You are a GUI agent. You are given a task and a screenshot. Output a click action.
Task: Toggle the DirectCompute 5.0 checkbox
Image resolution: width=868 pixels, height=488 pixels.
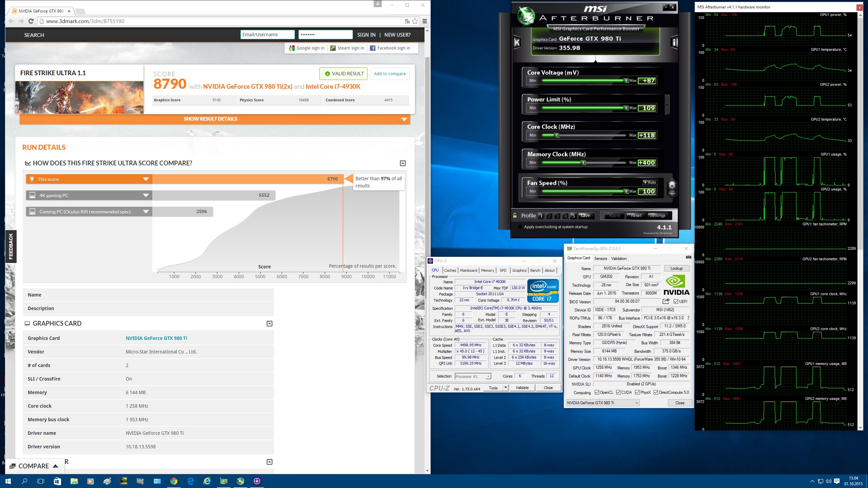point(656,392)
